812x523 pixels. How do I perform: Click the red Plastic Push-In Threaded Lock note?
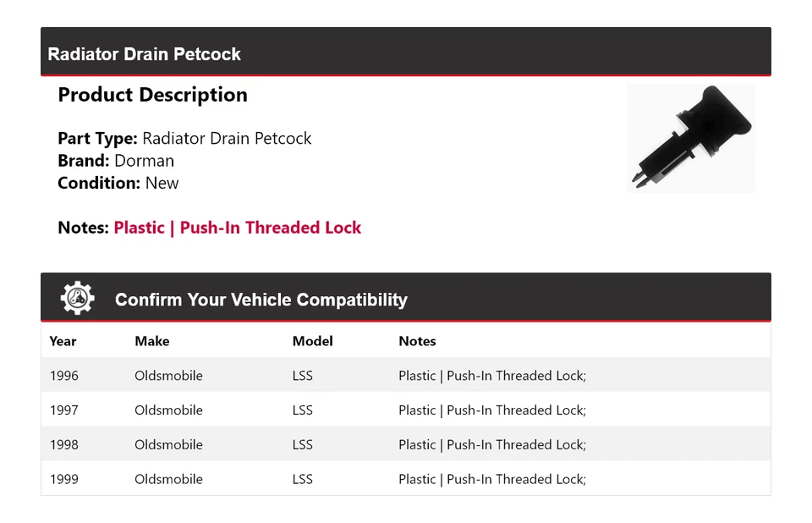(x=238, y=228)
